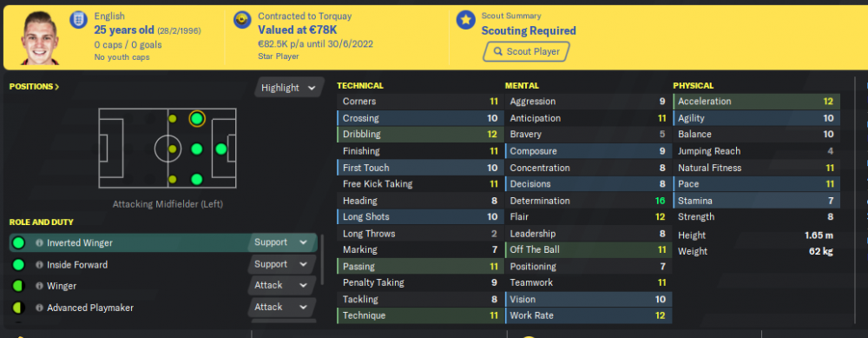
Task: Expand the Positions section header
Action: [x=35, y=86]
